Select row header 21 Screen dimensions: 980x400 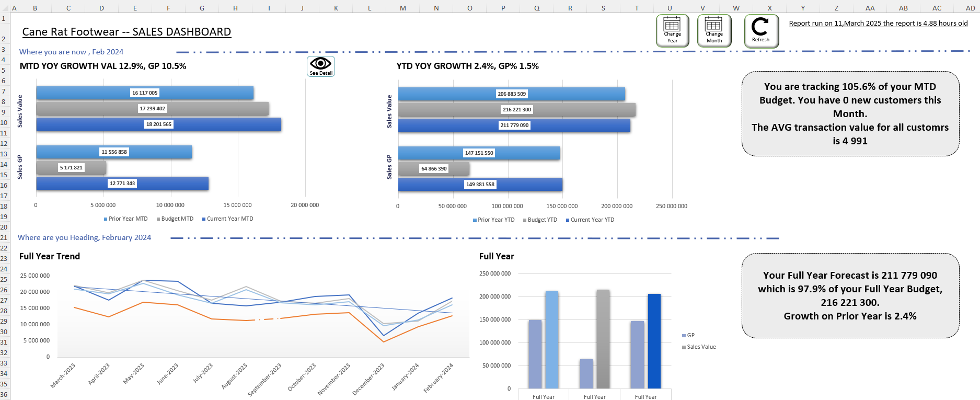tap(4, 238)
